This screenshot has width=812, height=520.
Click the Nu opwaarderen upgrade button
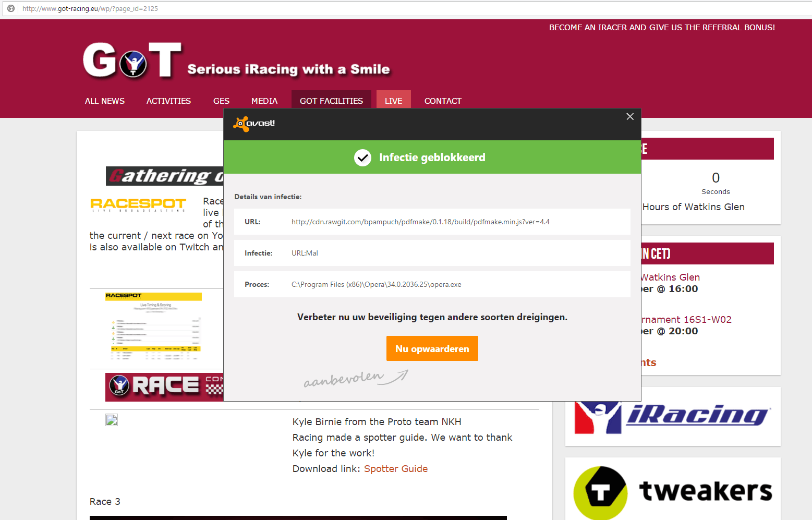432,348
